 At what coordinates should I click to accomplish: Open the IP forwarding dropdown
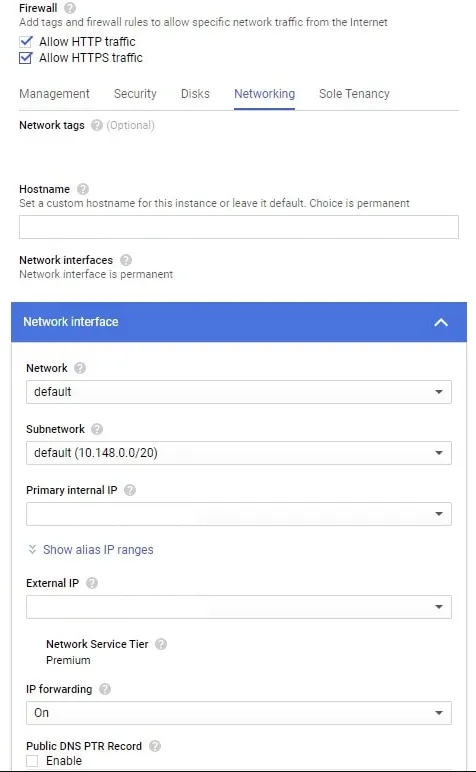239,713
